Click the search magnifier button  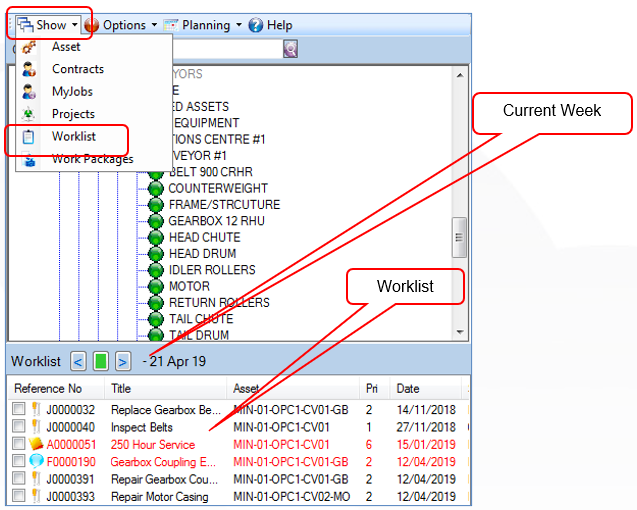click(x=290, y=49)
